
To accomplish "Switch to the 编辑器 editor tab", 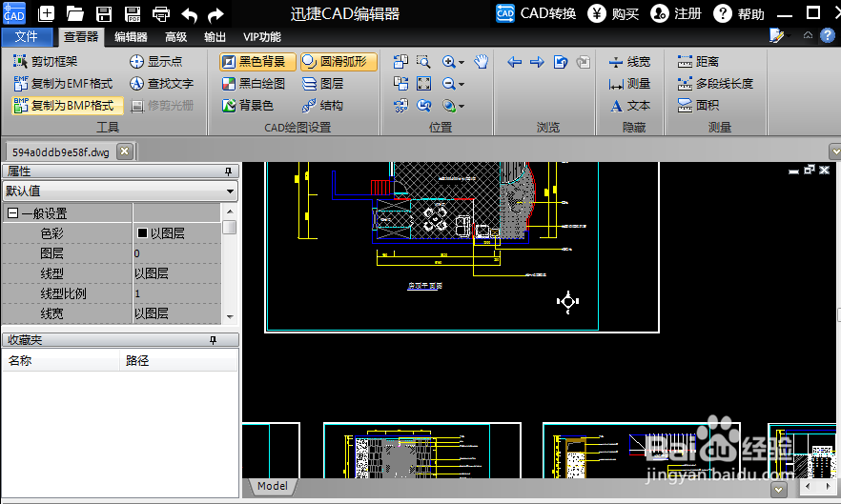I will (131, 37).
